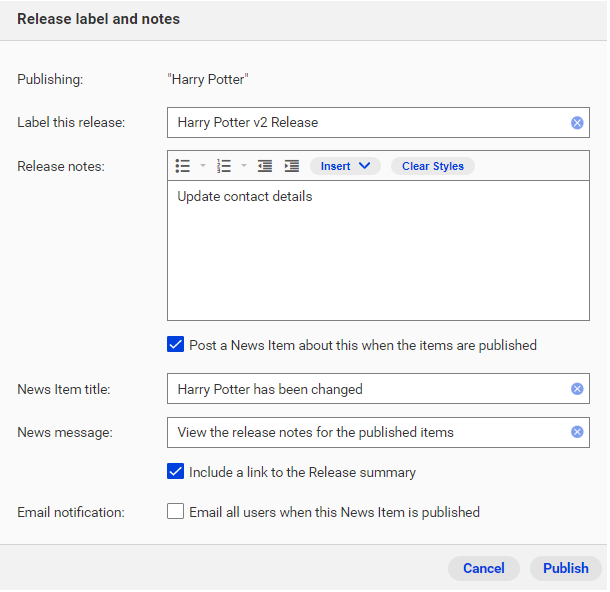Screen dimensions: 610x592
Task: Decrease indent in release notes
Action: click(265, 166)
